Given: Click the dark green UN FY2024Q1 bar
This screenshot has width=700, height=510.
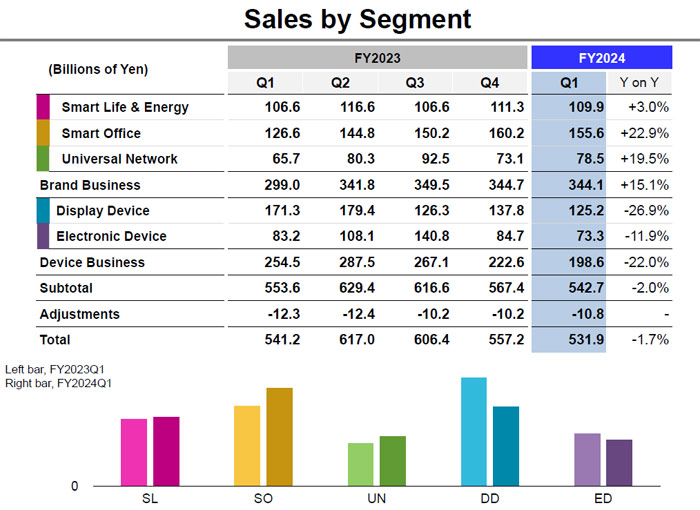Looking at the screenshot, I should click(393, 461).
